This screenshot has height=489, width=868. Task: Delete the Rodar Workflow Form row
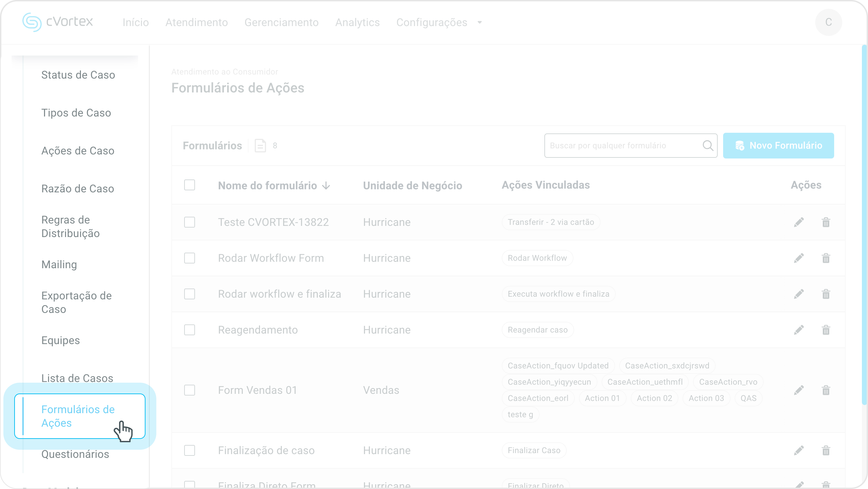(x=826, y=258)
